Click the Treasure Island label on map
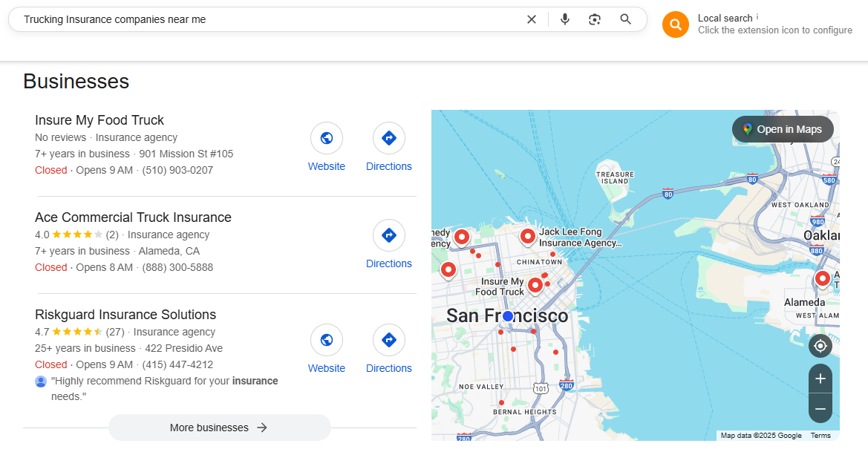The image size is (868, 452). pyautogui.click(x=615, y=177)
